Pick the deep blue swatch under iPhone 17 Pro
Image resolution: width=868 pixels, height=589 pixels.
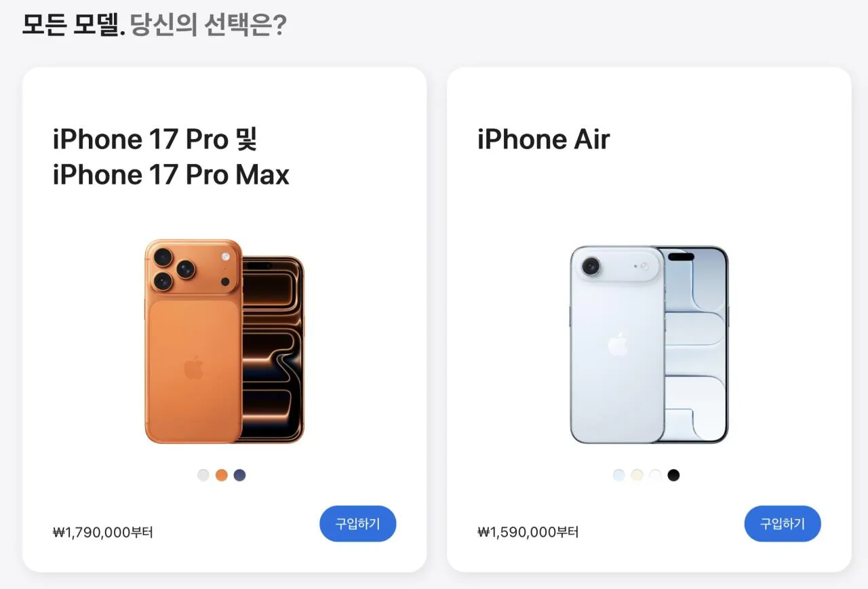239,475
